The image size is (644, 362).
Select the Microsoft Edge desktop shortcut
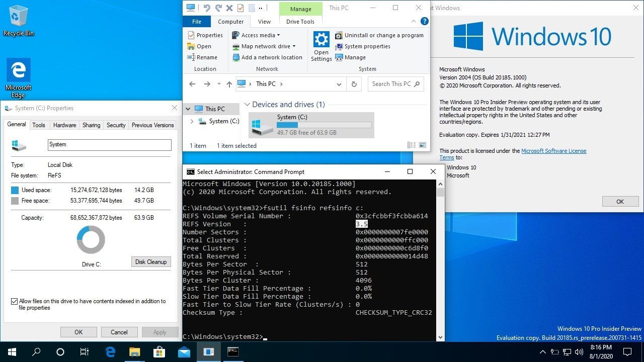(19, 78)
